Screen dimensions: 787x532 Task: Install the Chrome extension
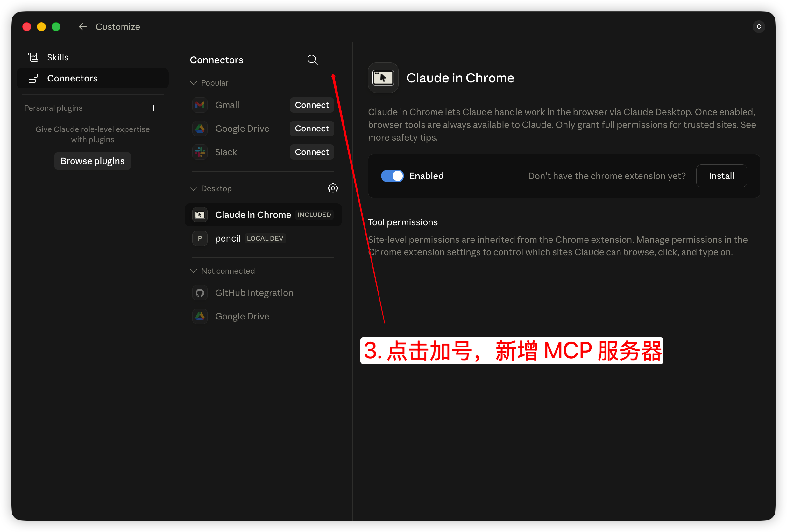point(721,176)
